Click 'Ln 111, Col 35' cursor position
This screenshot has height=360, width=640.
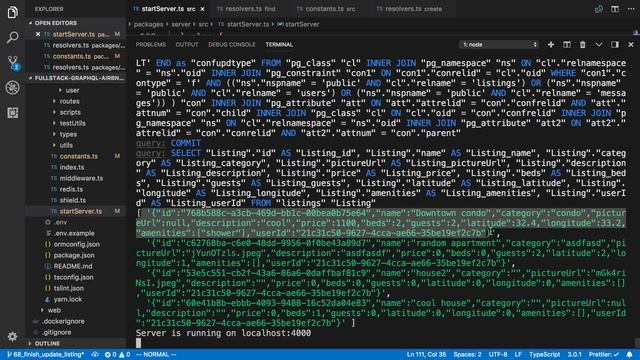(426, 354)
